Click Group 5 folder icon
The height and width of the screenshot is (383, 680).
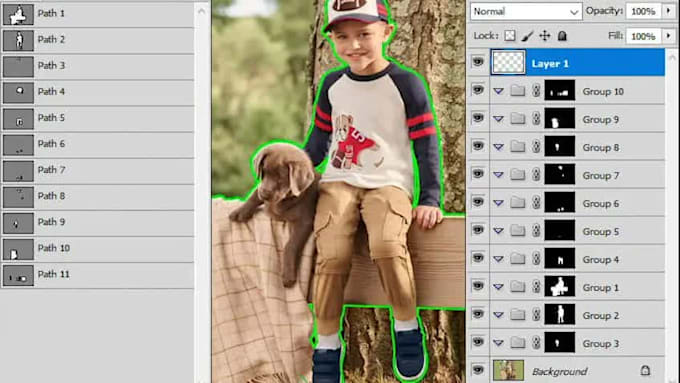(x=517, y=230)
